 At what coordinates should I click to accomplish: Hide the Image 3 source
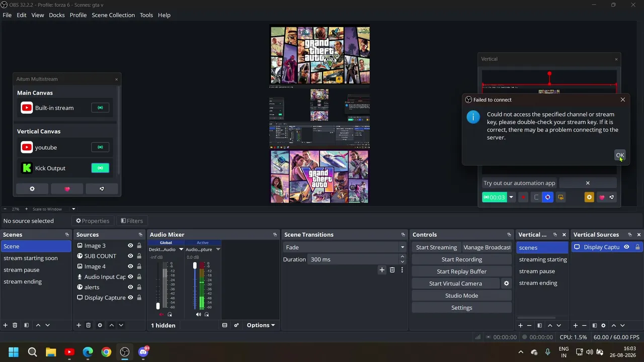coord(130,245)
